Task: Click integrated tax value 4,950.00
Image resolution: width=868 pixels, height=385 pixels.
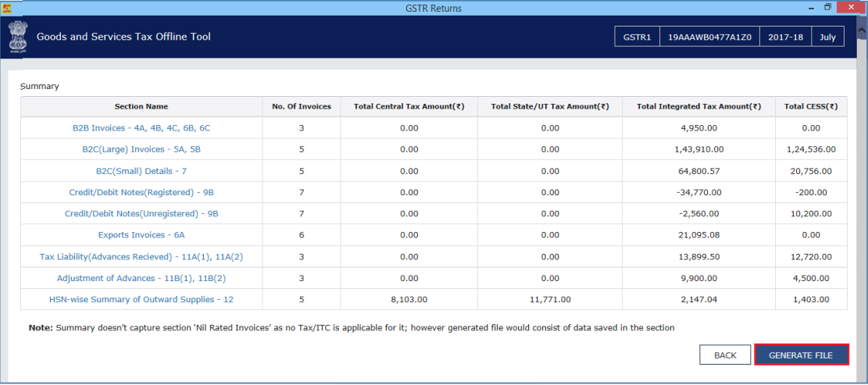Action: pos(699,128)
